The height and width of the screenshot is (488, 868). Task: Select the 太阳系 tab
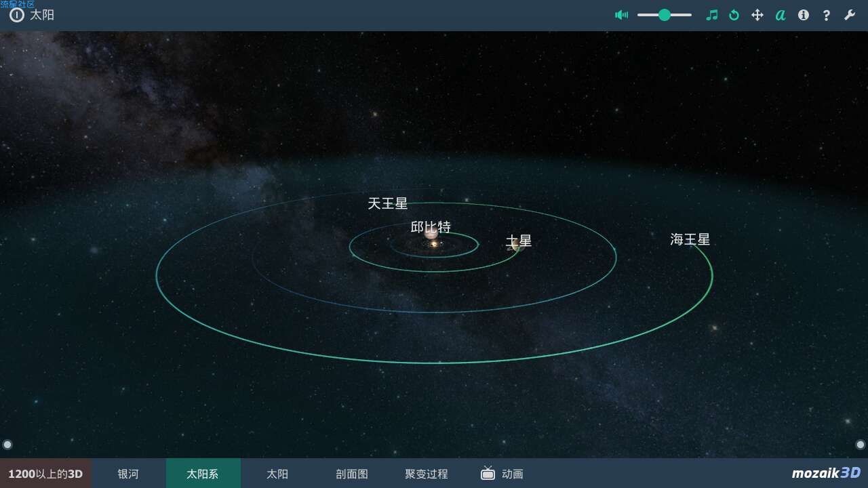pos(203,474)
